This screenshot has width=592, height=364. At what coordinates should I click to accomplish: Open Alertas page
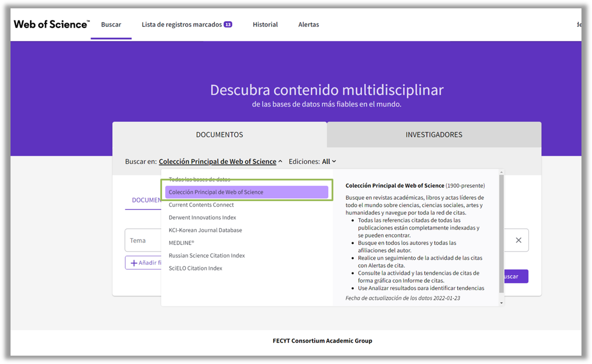point(309,25)
